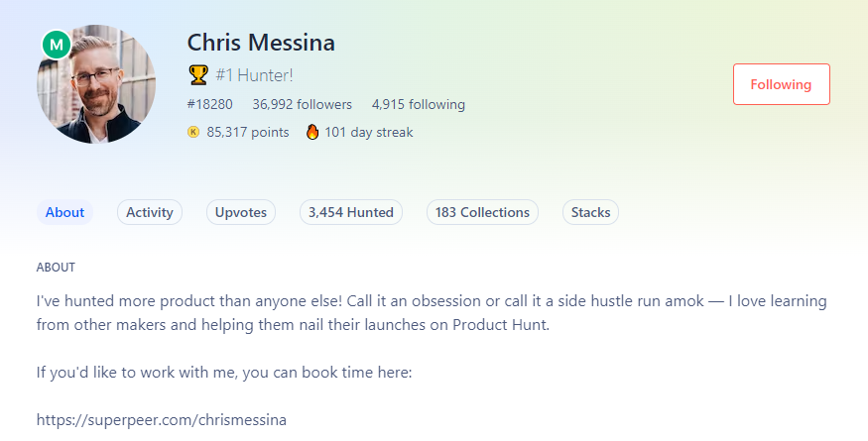Open the superpeer.com/chrismessina link
The image size is (868, 441).
pyautogui.click(x=162, y=420)
